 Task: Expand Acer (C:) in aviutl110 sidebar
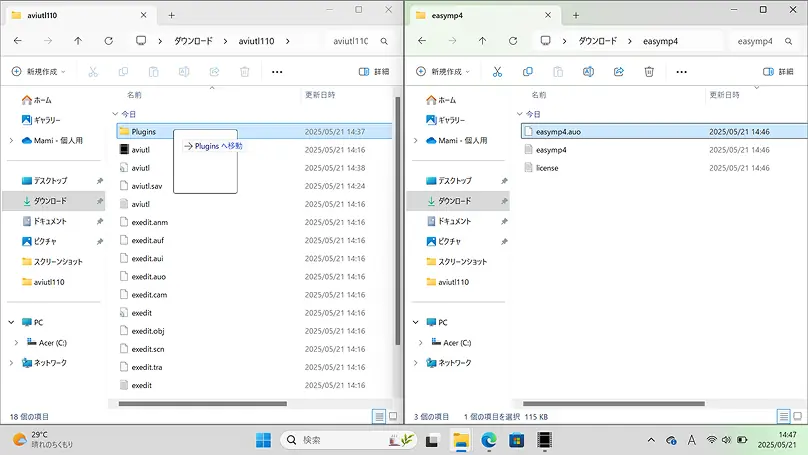(x=16, y=343)
